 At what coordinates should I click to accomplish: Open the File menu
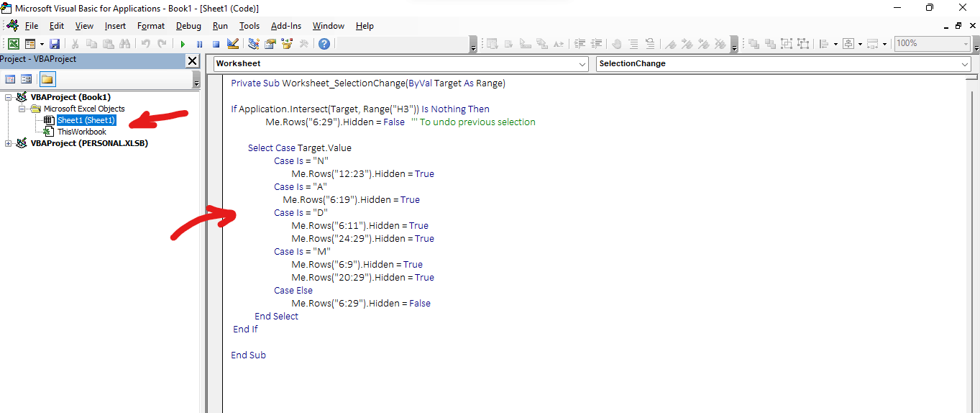[x=32, y=26]
